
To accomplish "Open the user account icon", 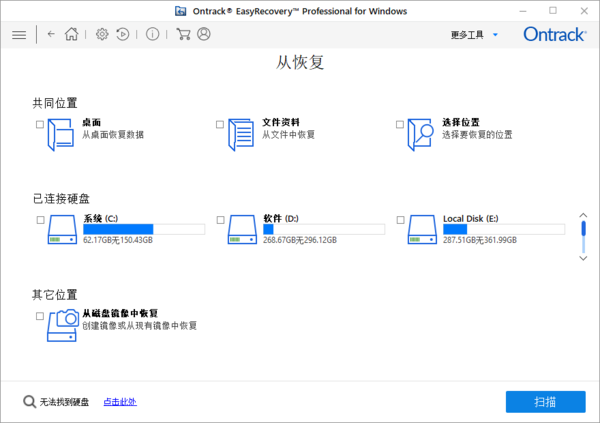I will 204,34.
